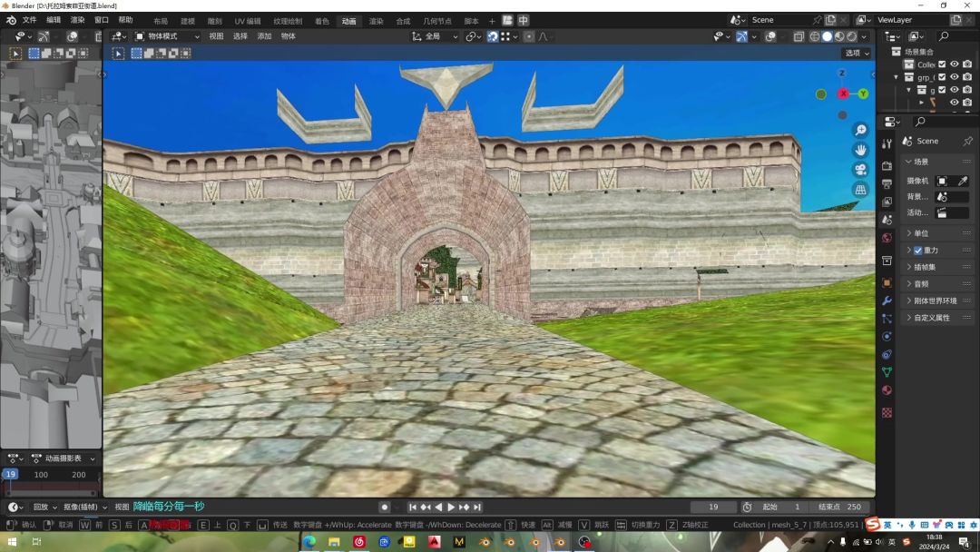Image resolution: width=980 pixels, height=552 pixels.
Task: Open the 物体模式 mode dropdown
Action: tap(167, 36)
